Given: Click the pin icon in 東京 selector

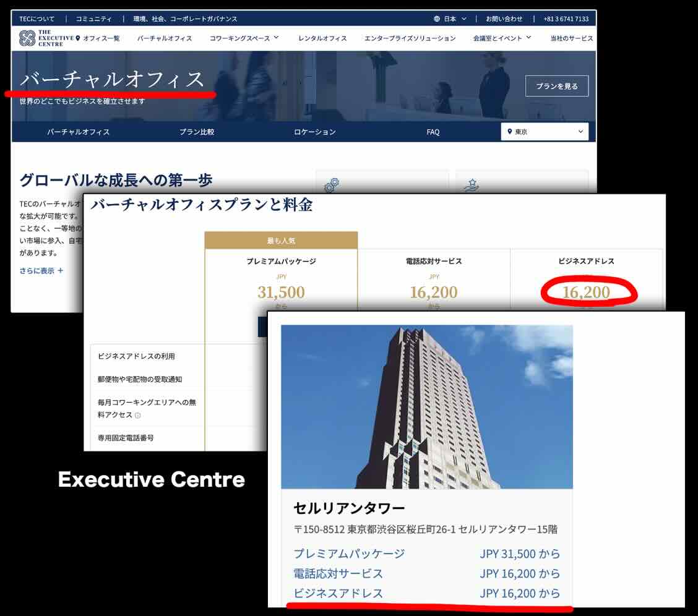Looking at the screenshot, I should pyautogui.click(x=510, y=132).
